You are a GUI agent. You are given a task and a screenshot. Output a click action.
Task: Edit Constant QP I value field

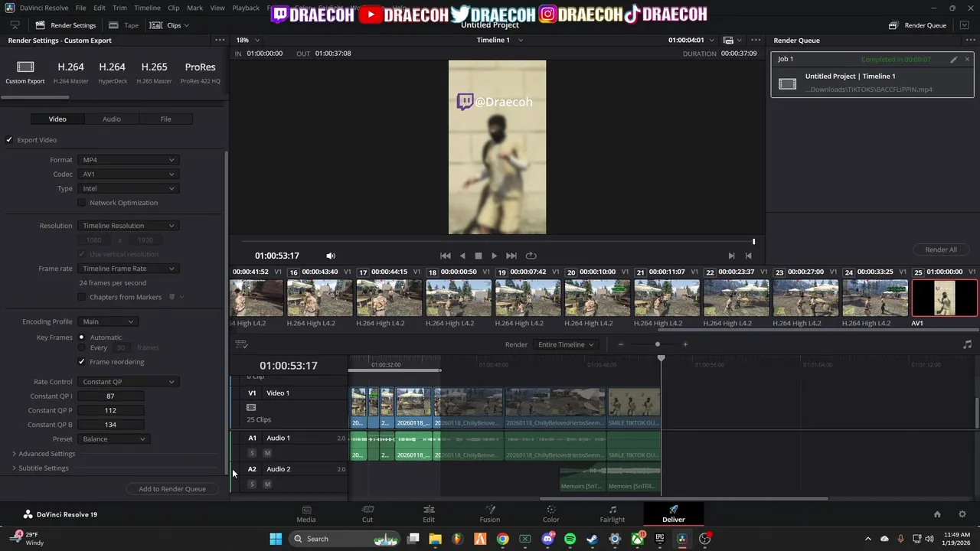click(111, 396)
